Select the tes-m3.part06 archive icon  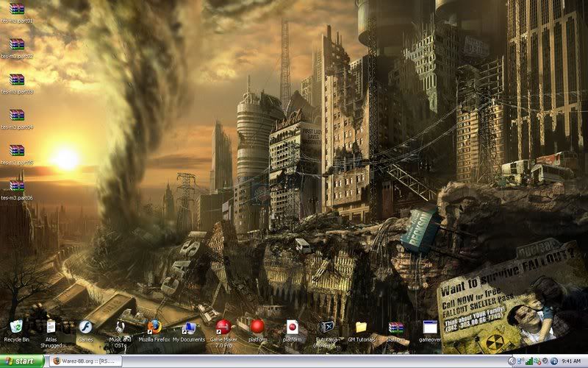[x=17, y=186]
